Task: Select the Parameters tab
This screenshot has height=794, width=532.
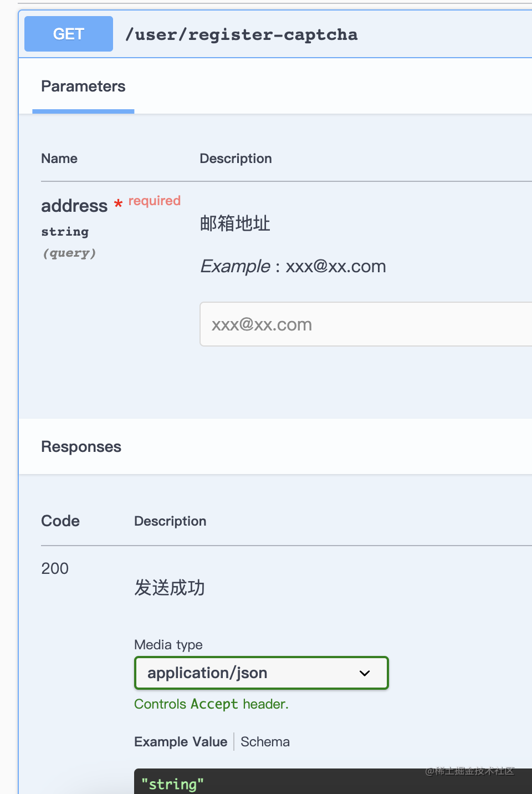Action: point(83,86)
